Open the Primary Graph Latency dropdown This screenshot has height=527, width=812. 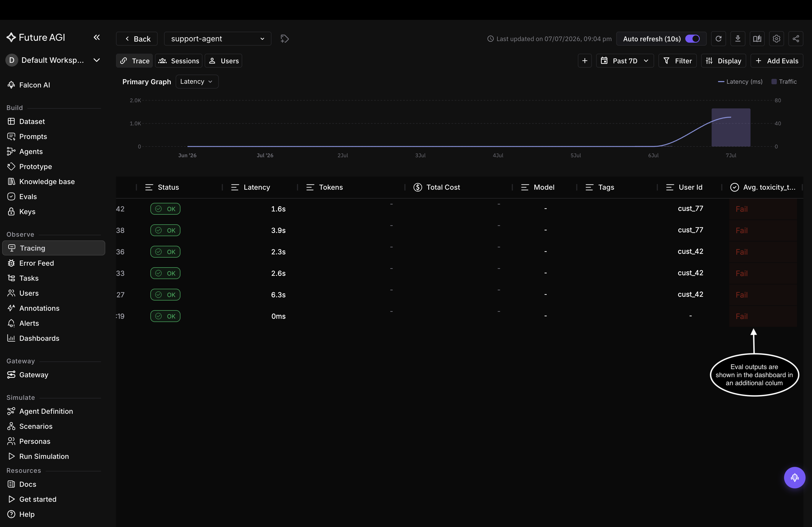point(197,82)
